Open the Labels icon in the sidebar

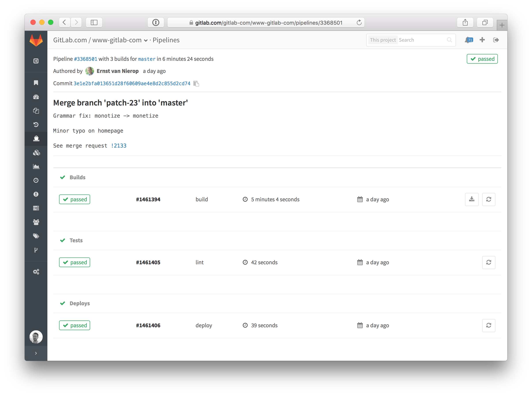(36, 236)
